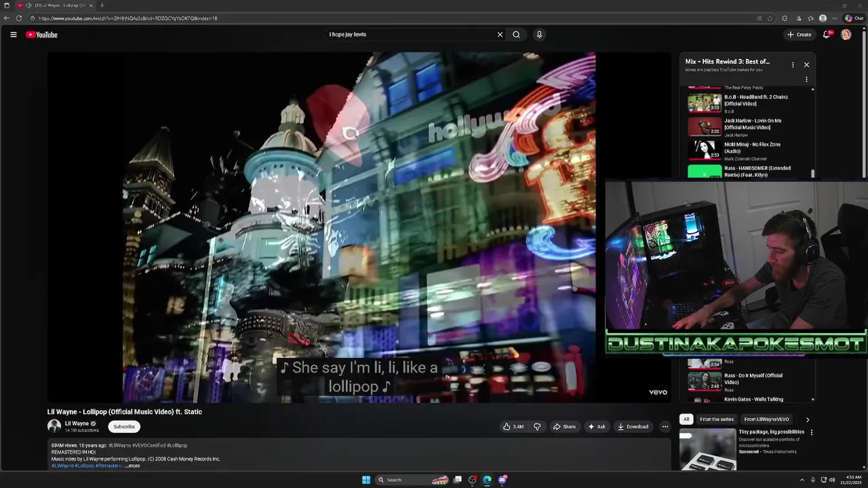Click the playlist scrollbar up arrow
Screen dimensions: 868x488
pos(812,89)
